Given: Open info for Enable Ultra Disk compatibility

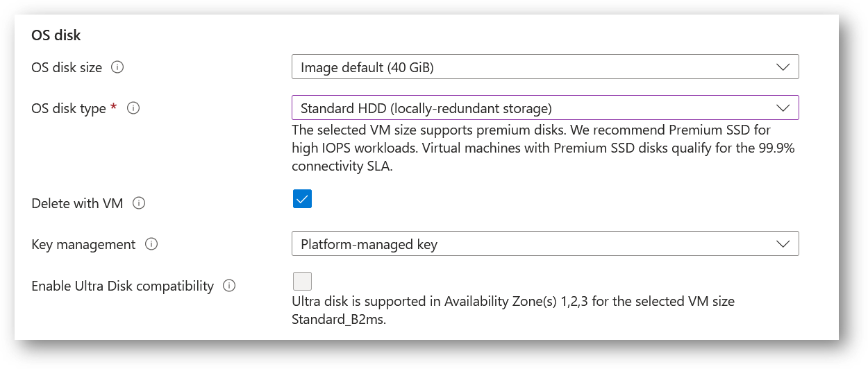Looking at the screenshot, I should (x=229, y=286).
